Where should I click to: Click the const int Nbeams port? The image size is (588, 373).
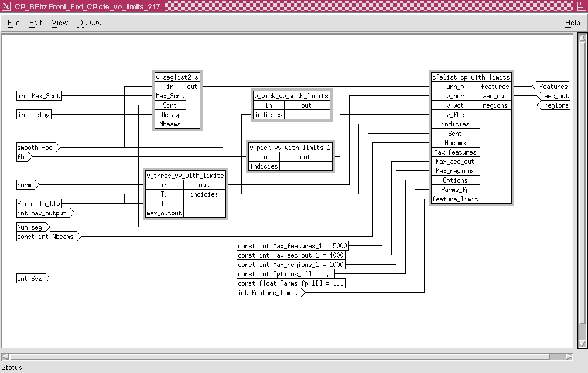tap(47, 237)
